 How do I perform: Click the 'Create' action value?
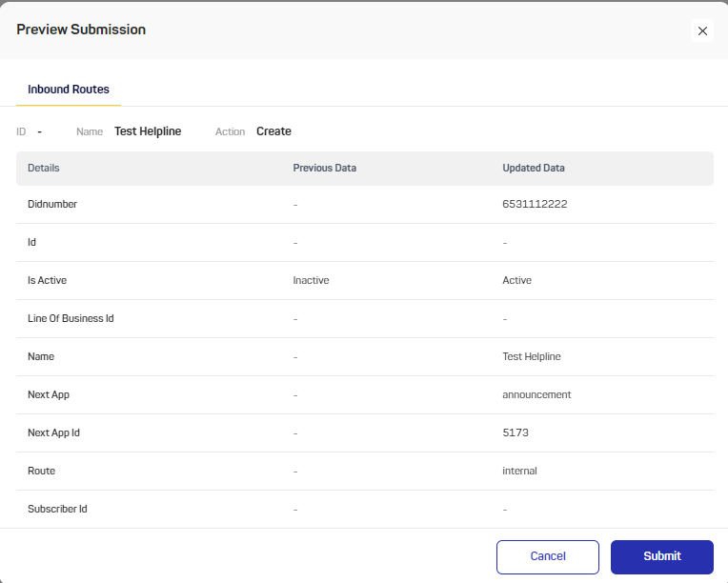[x=273, y=131]
